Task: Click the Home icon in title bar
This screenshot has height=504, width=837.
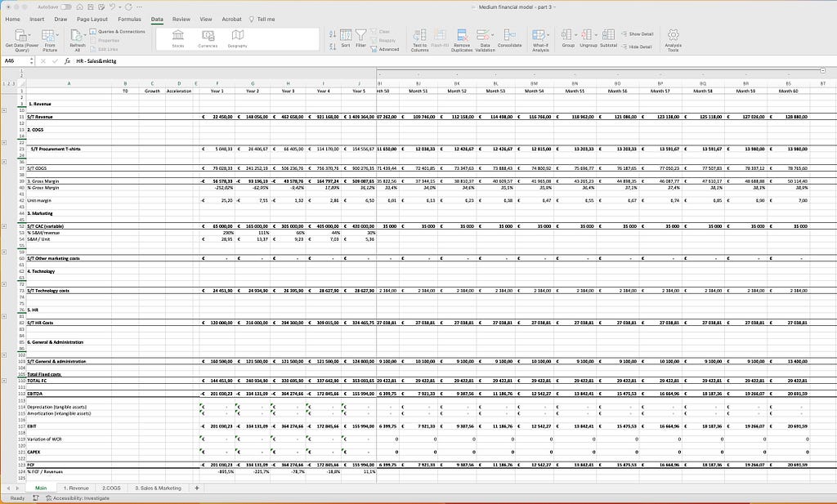Action: pyautogui.click(x=79, y=7)
